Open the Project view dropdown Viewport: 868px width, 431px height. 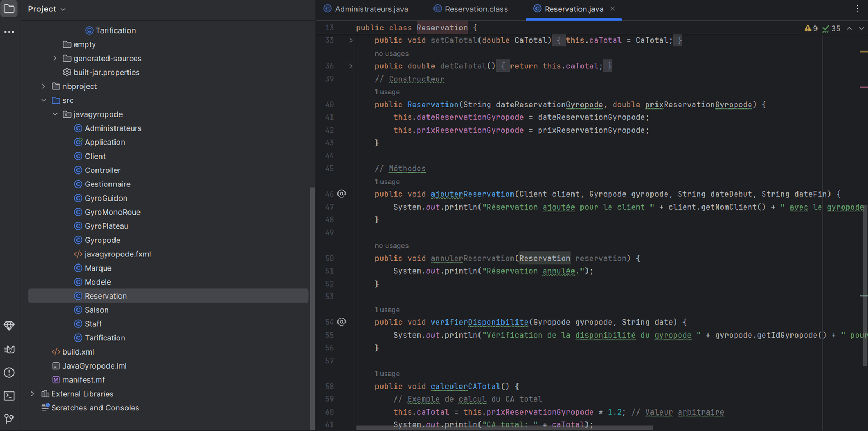pyautogui.click(x=47, y=9)
